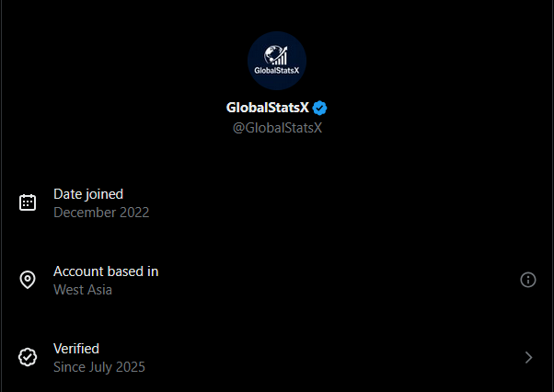Click the blue verified badge beside name

320,108
